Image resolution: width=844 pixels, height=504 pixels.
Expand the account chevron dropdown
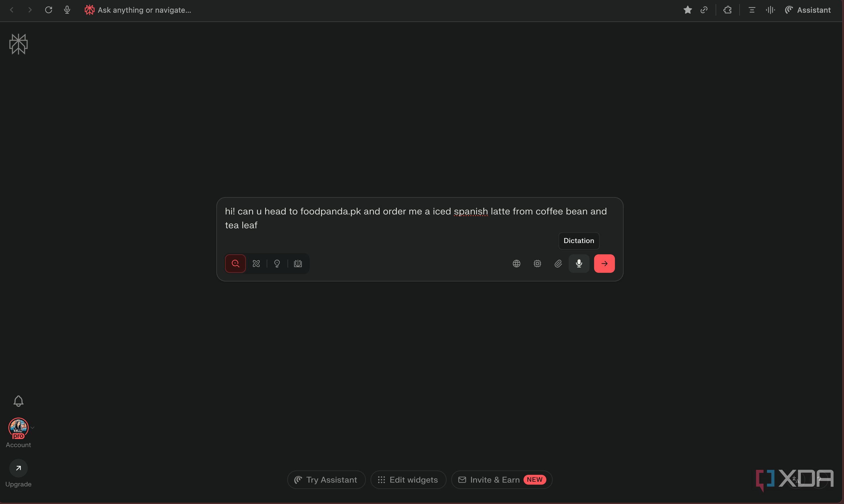point(33,428)
